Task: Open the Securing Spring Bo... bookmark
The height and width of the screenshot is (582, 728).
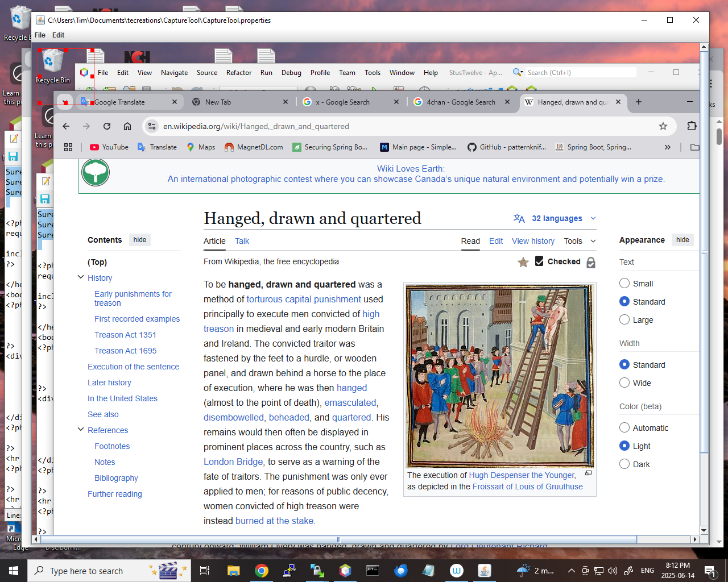Action: [x=330, y=147]
